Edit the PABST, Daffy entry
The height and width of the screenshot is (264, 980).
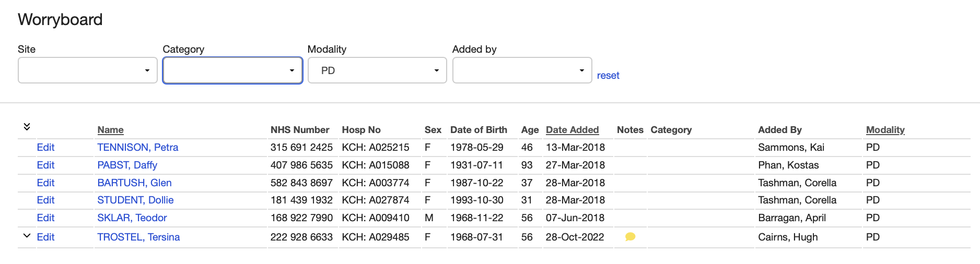tap(45, 165)
